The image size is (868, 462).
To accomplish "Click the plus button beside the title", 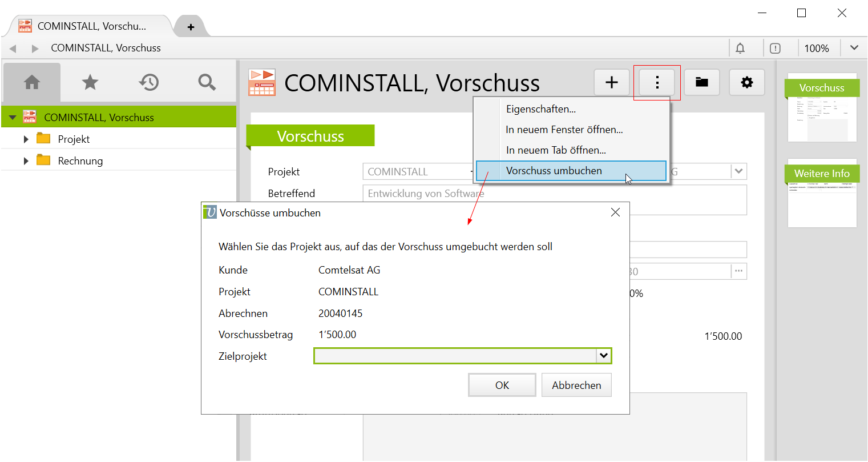I will coord(611,83).
